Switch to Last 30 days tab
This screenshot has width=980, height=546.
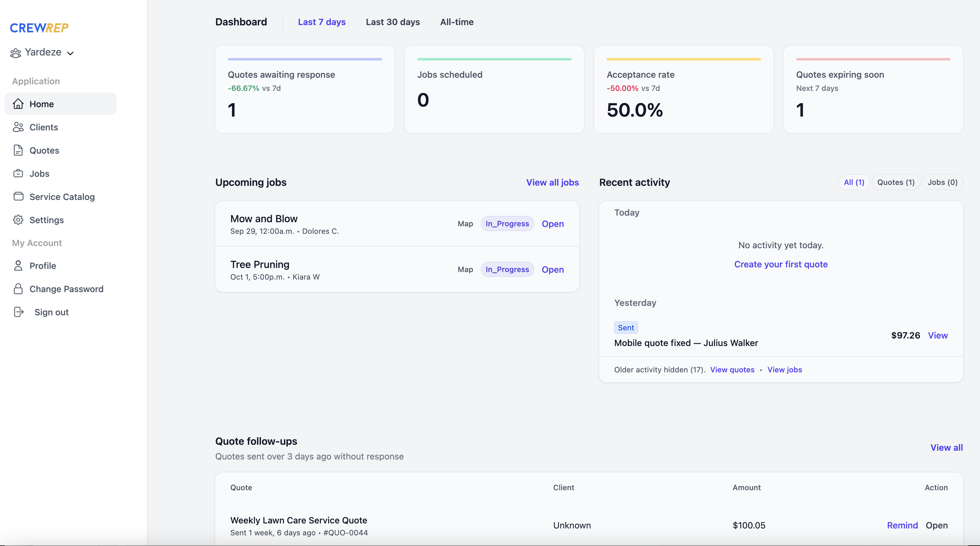[x=393, y=22]
